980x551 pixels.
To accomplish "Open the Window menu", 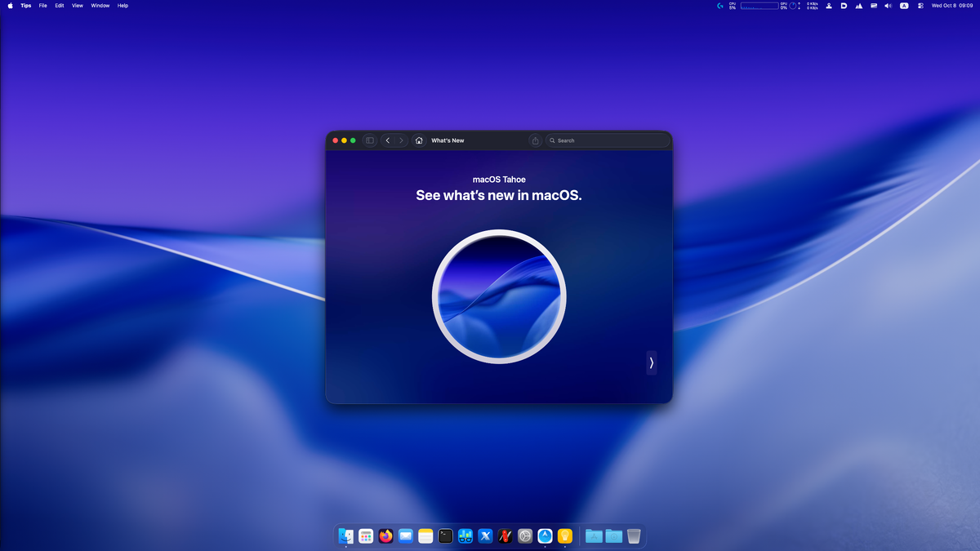I will (x=100, y=5).
